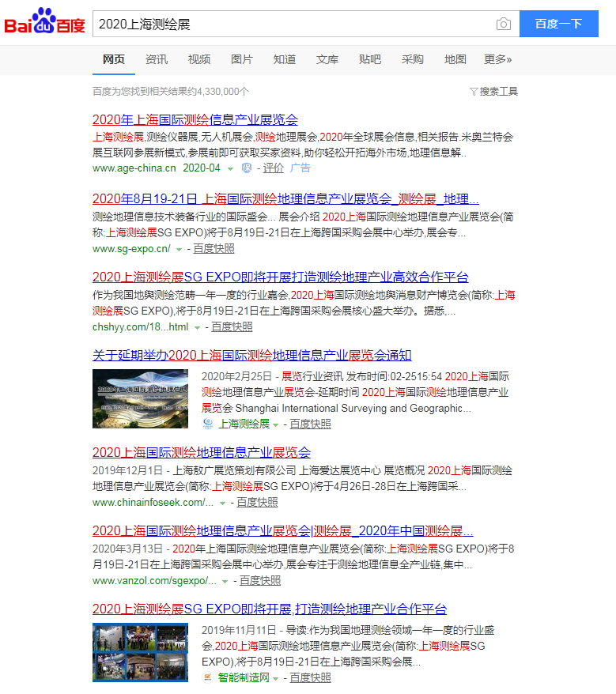Image resolution: width=616 pixels, height=694 pixels.
Task: Open result 关于延期举办2020上海国际测绘地理信息产业展览会通知
Action: coord(252,355)
